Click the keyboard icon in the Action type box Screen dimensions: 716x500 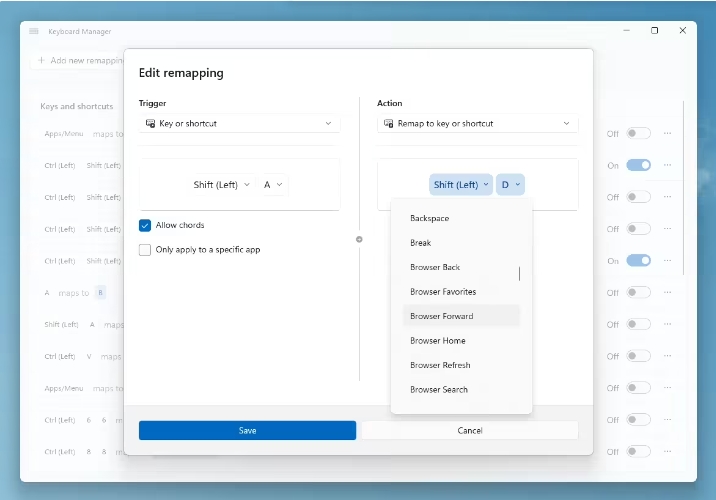[388, 124]
